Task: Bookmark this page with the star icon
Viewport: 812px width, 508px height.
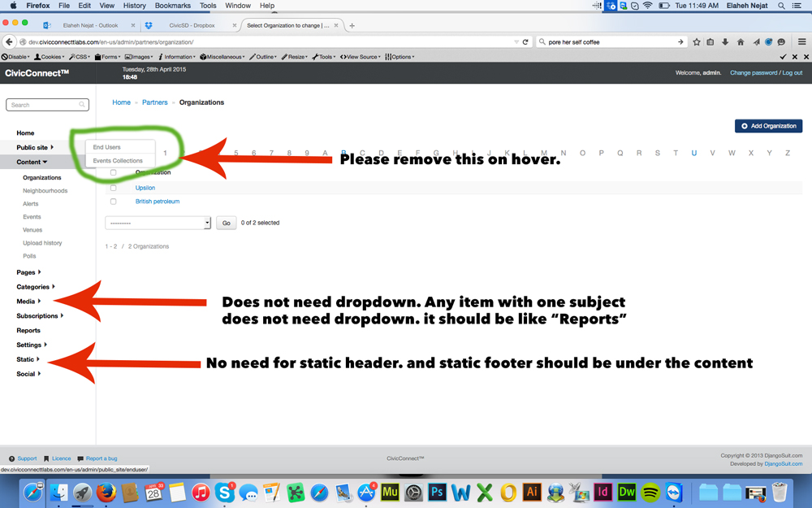Action: click(x=697, y=42)
